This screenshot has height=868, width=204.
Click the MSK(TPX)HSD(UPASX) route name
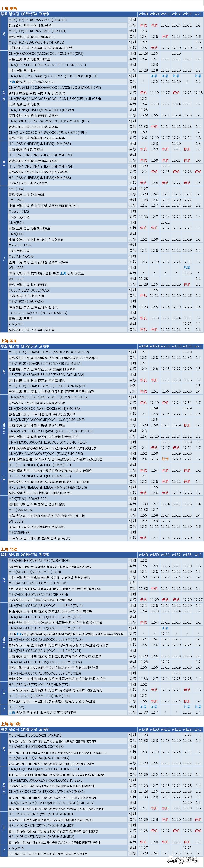26,301
